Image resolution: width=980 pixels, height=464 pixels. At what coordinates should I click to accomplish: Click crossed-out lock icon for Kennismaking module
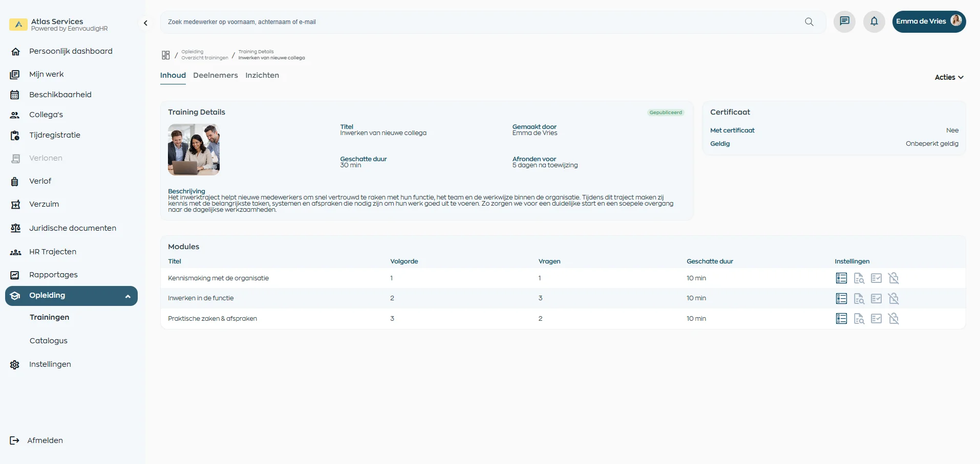893,278
